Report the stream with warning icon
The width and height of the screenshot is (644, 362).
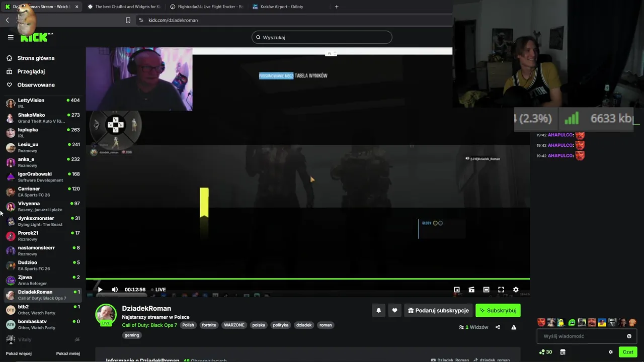pyautogui.click(x=514, y=327)
